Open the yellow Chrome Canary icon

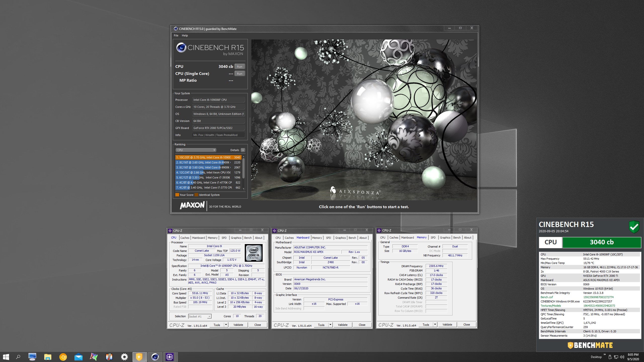(63, 357)
